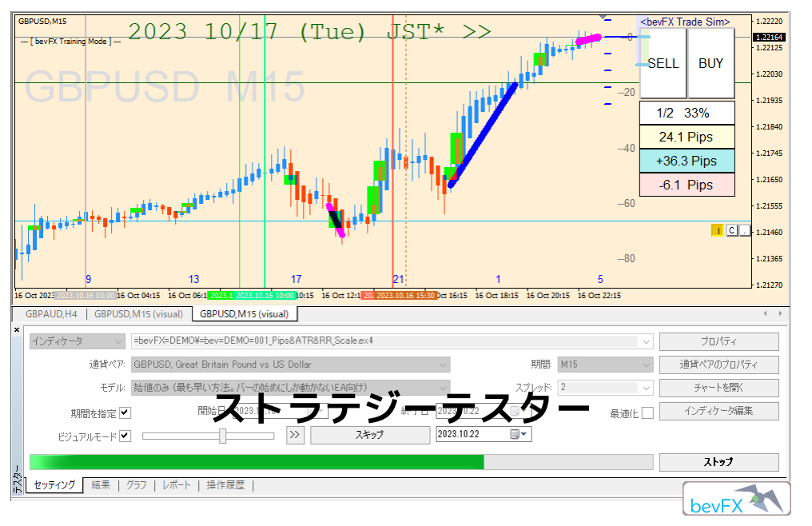Click the '-6.1 Pips' box
812x526 pixels.
click(x=687, y=185)
